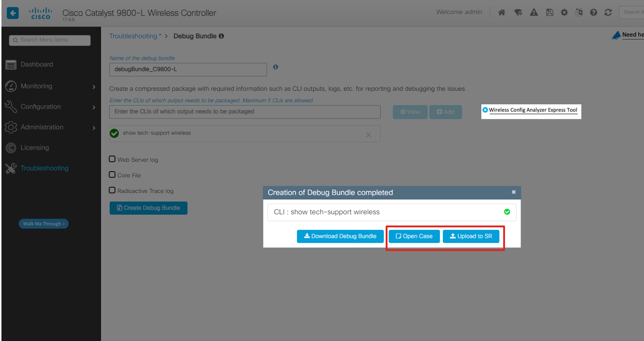Open Troubleshooting in the sidebar menu
The height and width of the screenshot is (341, 644).
(x=44, y=168)
